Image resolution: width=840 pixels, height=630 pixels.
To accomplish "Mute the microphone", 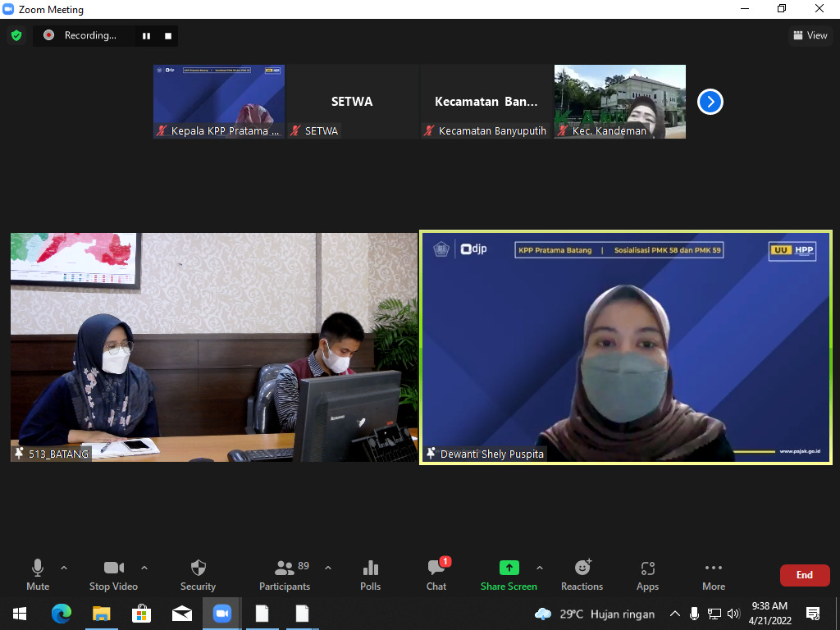I will pos(38,575).
